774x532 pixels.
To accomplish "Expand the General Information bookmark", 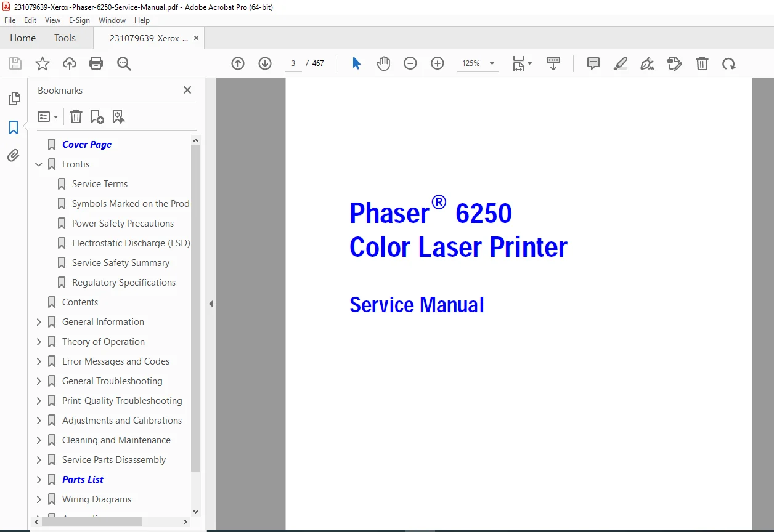I will [x=39, y=322].
